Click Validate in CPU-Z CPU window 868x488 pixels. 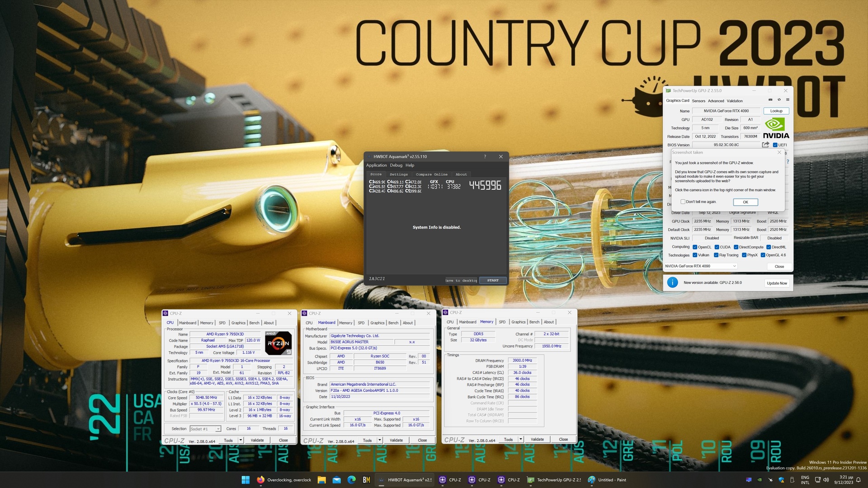click(x=257, y=440)
